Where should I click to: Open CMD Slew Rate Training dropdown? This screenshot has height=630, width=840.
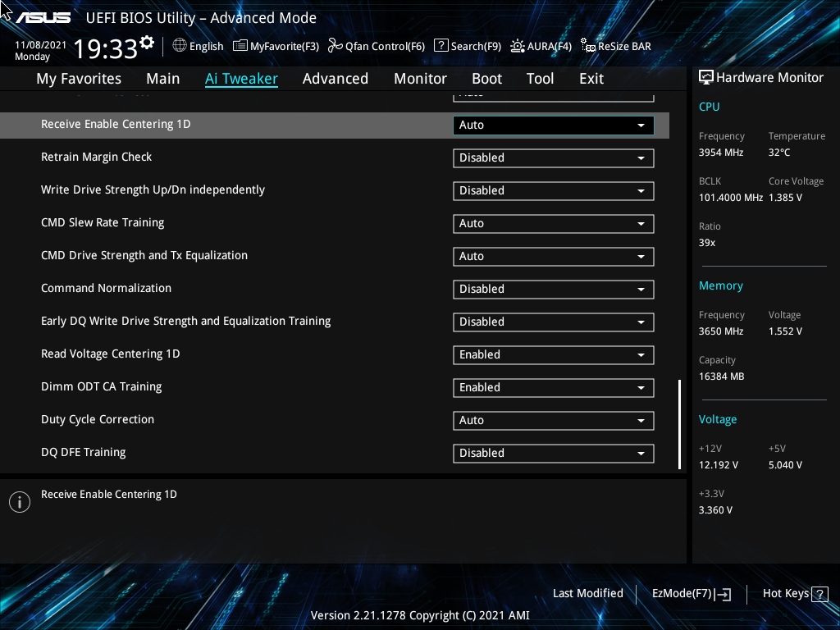[x=554, y=223]
